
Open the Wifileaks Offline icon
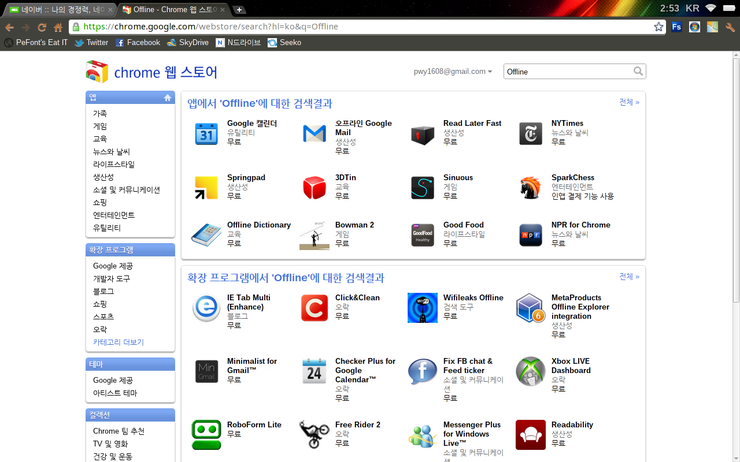click(422, 308)
